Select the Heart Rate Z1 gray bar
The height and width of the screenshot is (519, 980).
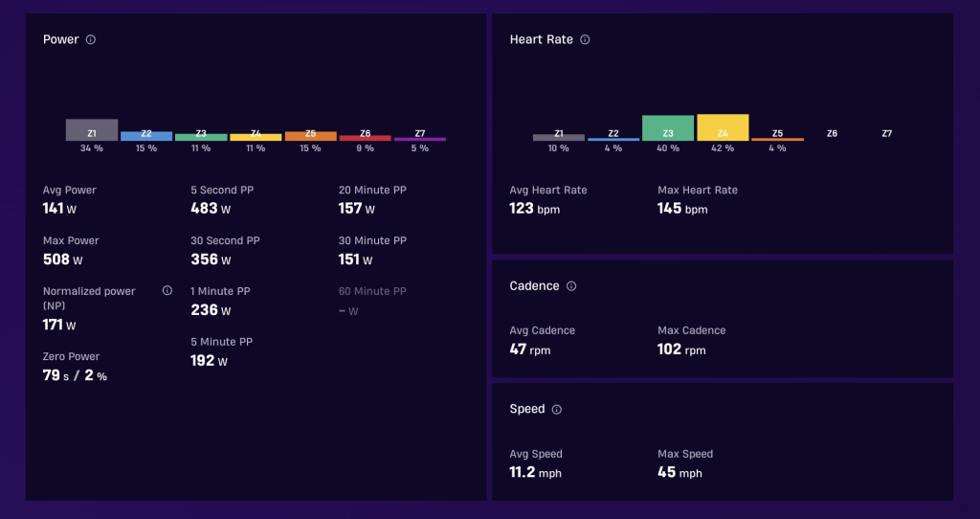tap(559, 138)
